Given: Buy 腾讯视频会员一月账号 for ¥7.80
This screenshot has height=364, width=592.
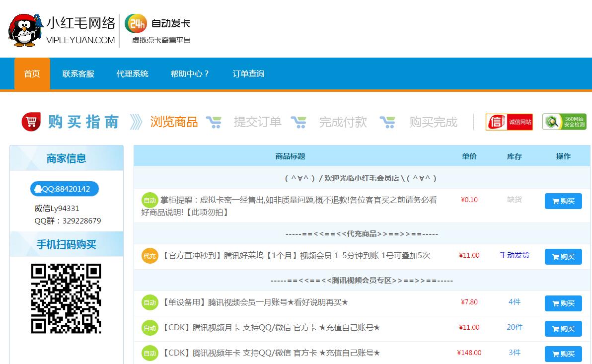Looking at the screenshot, I should 563,303.
